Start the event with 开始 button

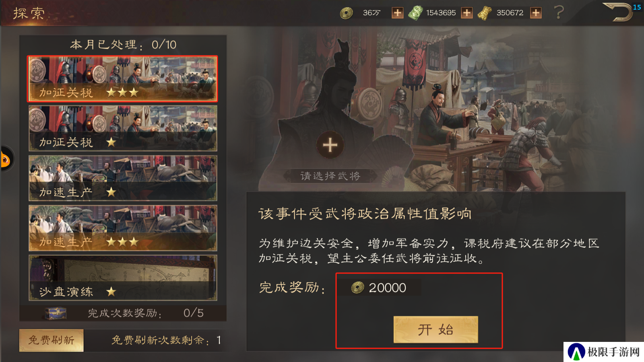[x=436, y=330]
